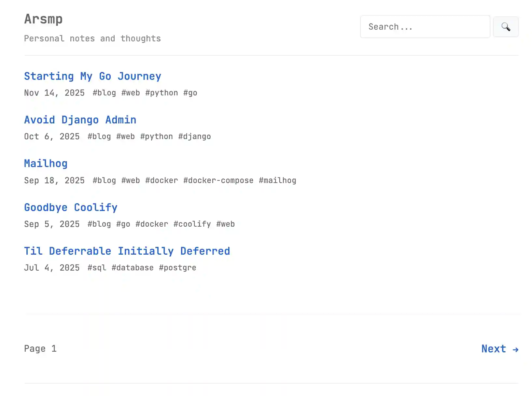Click #docker tag under Mailhog post
The width and height of the screenshot is (532, 396).
point(161,180)
